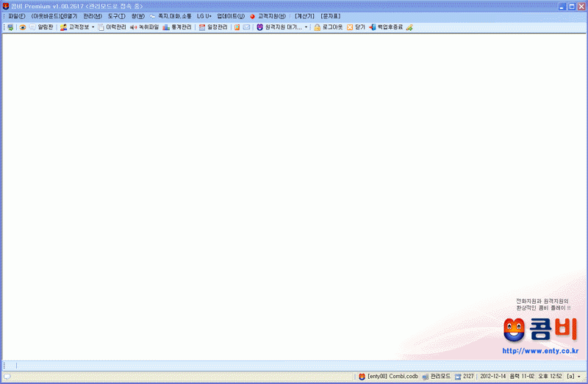The image size is (588, 384).
Task: Click time 오후 12:52 in status bar
Action: click(x=550, y=377)
